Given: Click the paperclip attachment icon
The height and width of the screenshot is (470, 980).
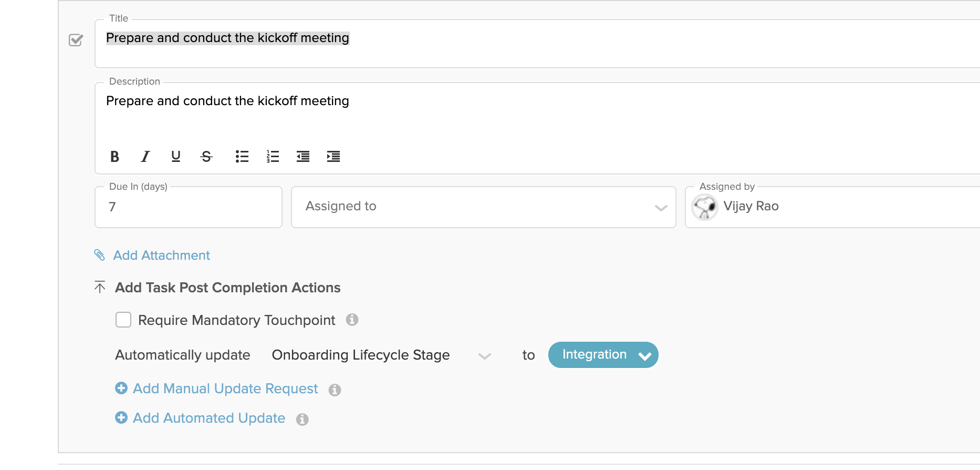Looking at the screenshot, I should [99, 255].
